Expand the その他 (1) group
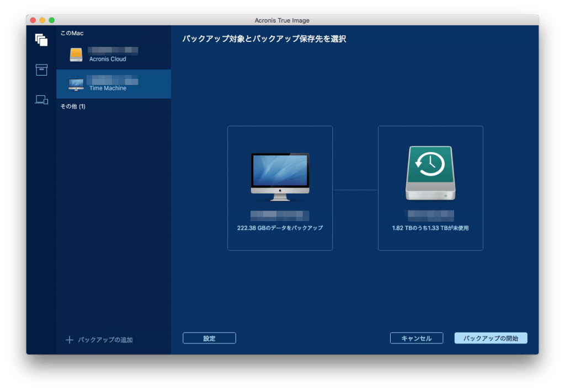Viewport: 565px width, 392px height. 73,106
